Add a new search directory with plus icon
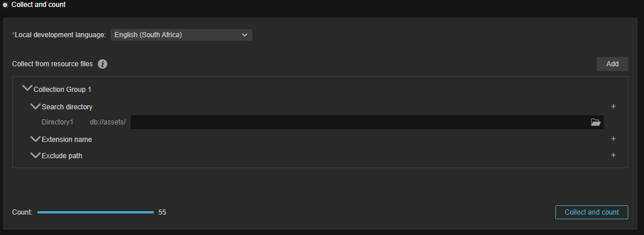Viewport: 644px width, 235px height. [x=613, y=106]
